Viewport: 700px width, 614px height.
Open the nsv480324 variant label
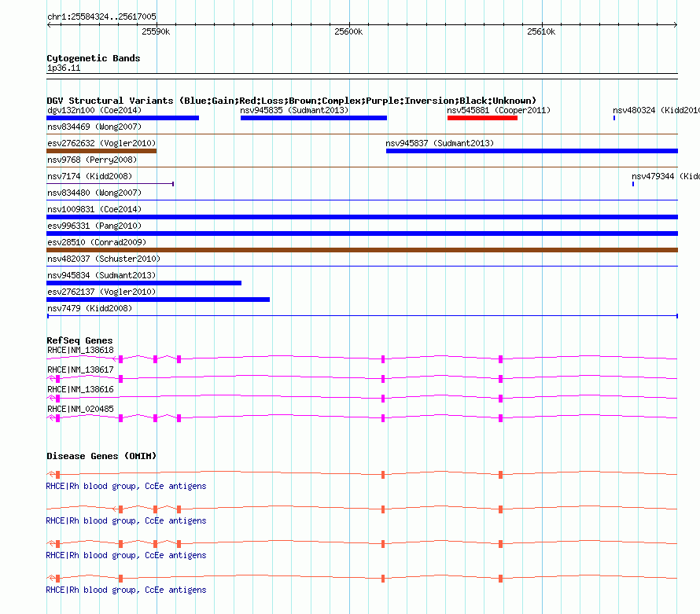[x=656, y=110]
